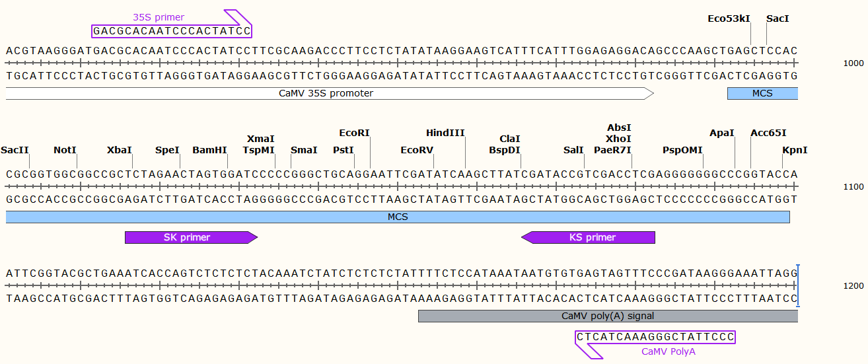The height and width of the screenshot is (364, 868).
Task: Select the CaMV poly(A) signal feature bar
Action: 608,316
